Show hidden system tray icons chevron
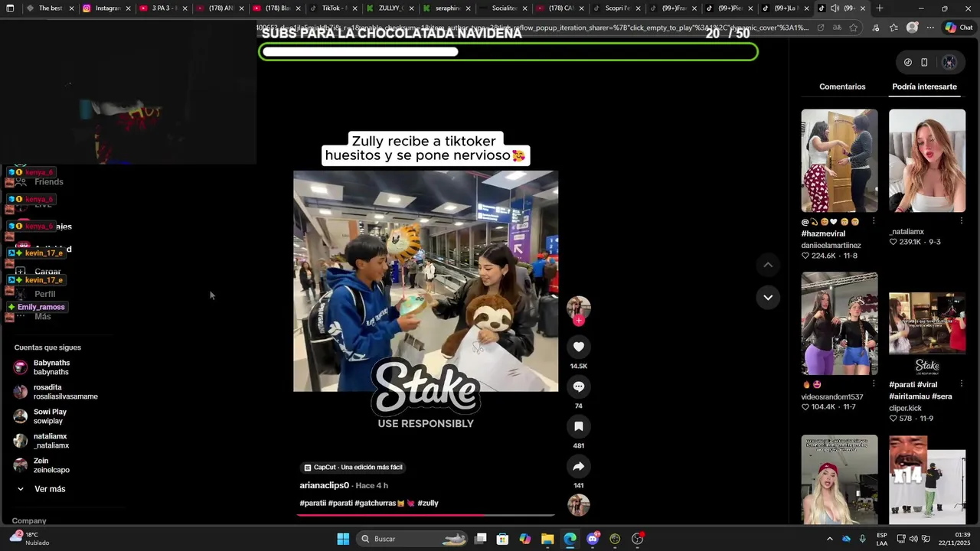Screen dimensions: 980x551 point(829,539)
